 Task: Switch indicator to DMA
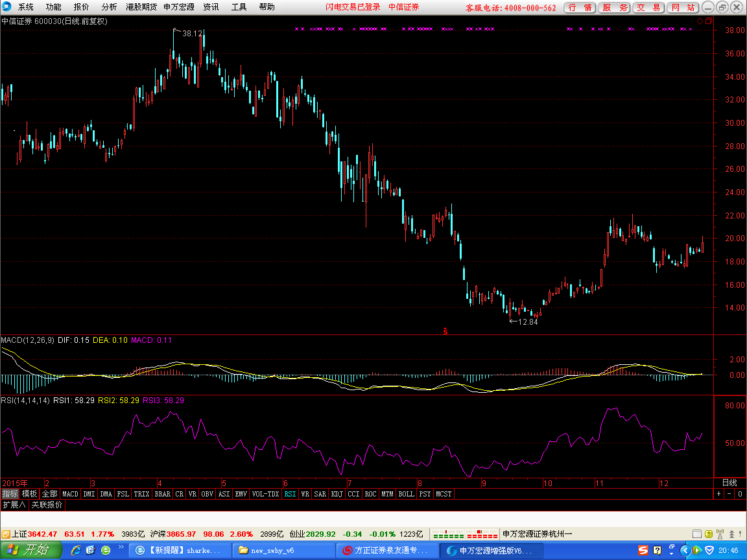point(106,494)
